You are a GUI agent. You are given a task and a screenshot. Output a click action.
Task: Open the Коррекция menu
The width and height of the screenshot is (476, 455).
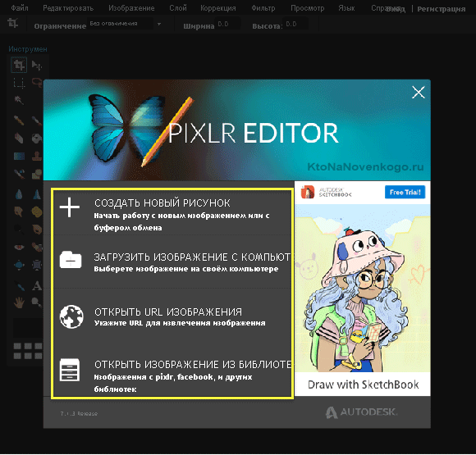coord(218,8)
